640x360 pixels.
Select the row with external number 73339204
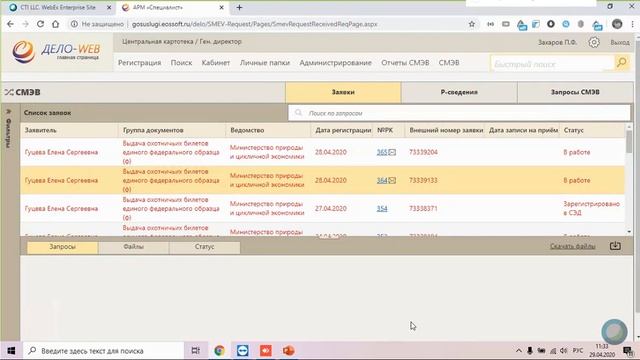click(x=322, y=152)
